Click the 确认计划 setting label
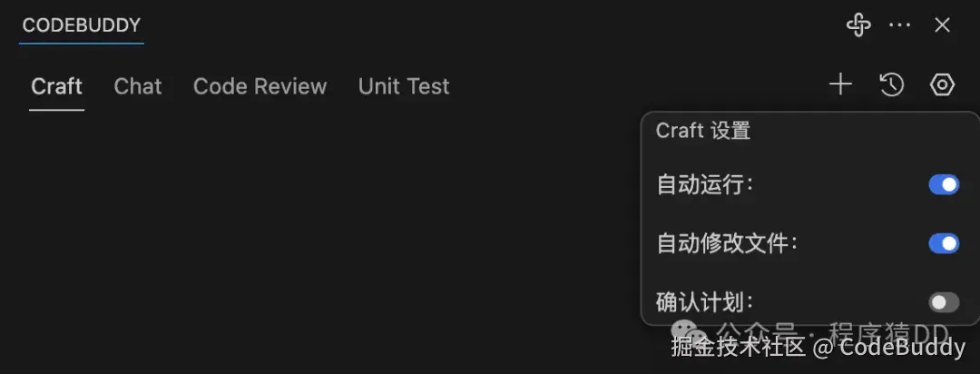The height and width of the screenshot is (374, 980). (705, 301)
